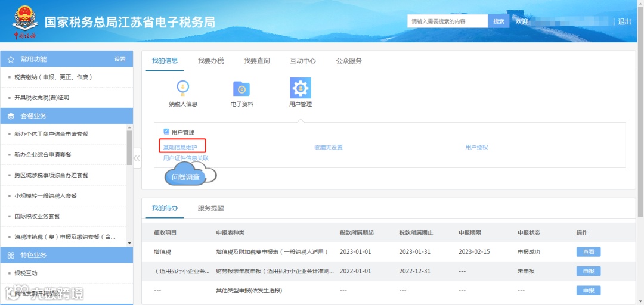Switch to 我的信息 tab
This screenshot has height=305, width=644.
tap(165, 61)
